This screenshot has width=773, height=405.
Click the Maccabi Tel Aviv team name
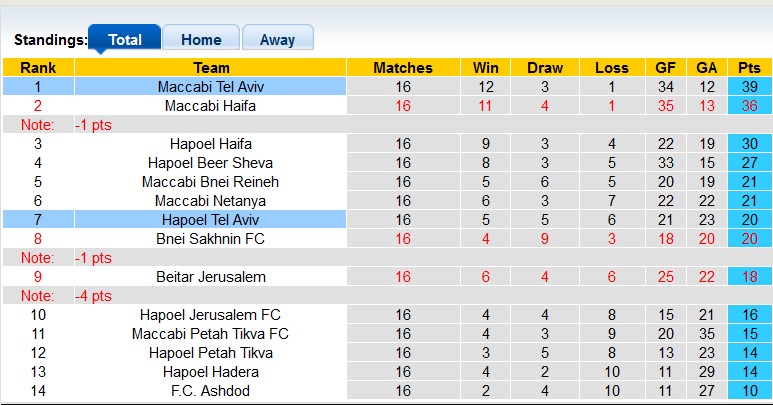pos(210,87)
